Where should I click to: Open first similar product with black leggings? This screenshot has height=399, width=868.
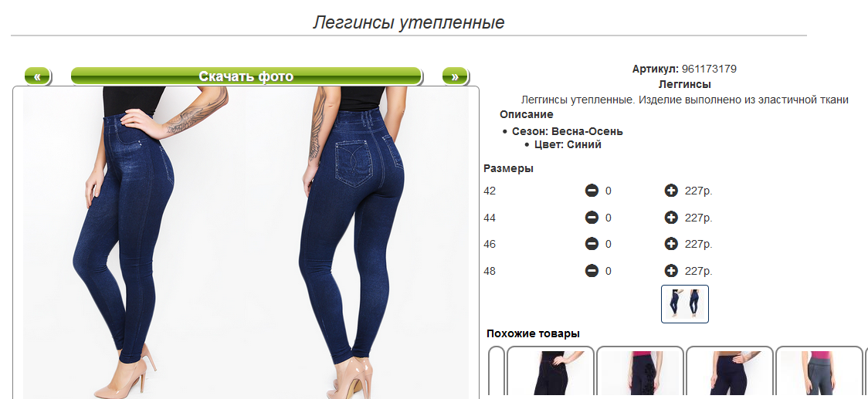coord(551,373)
